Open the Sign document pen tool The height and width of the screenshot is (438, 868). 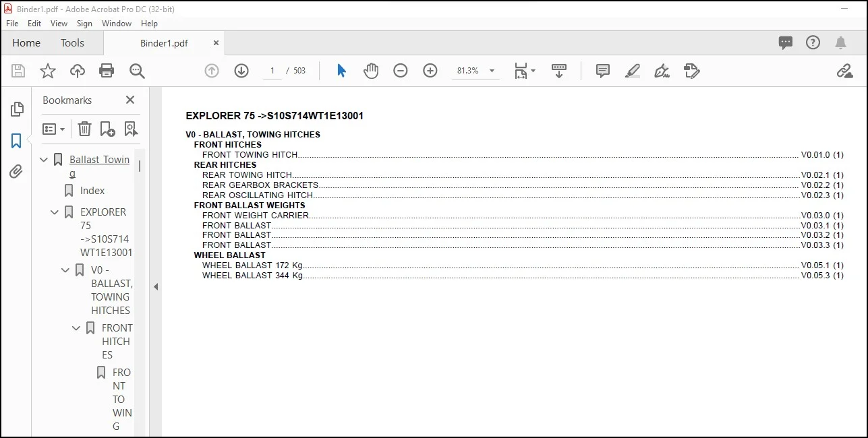[x=662, y=71]
